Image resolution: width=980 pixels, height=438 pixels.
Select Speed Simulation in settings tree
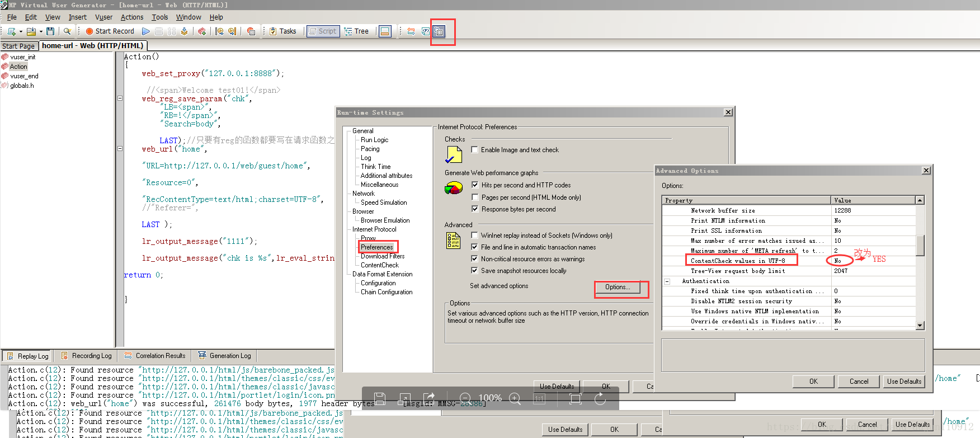tap(384, 202)
